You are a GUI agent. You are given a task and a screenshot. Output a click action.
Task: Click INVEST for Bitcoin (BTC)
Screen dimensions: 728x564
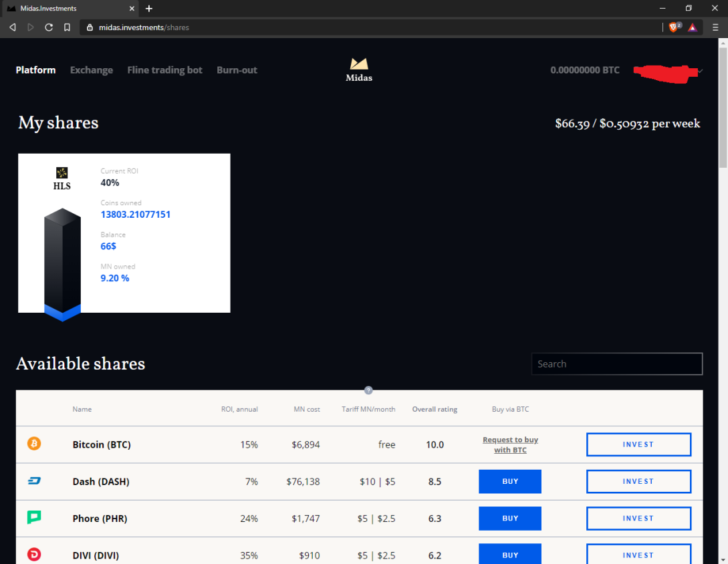coord(638,444)
